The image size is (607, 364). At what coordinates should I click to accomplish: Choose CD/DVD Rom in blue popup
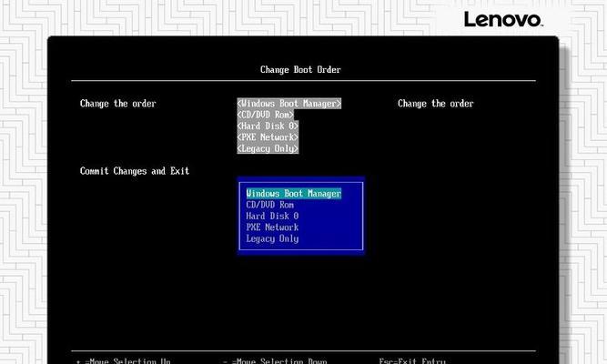tap(269, 205)
